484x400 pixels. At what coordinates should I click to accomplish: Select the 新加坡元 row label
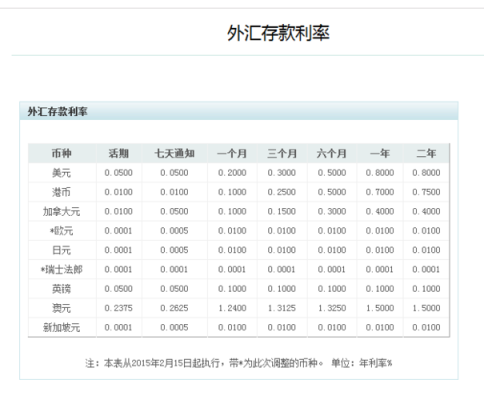click(62, 327)
